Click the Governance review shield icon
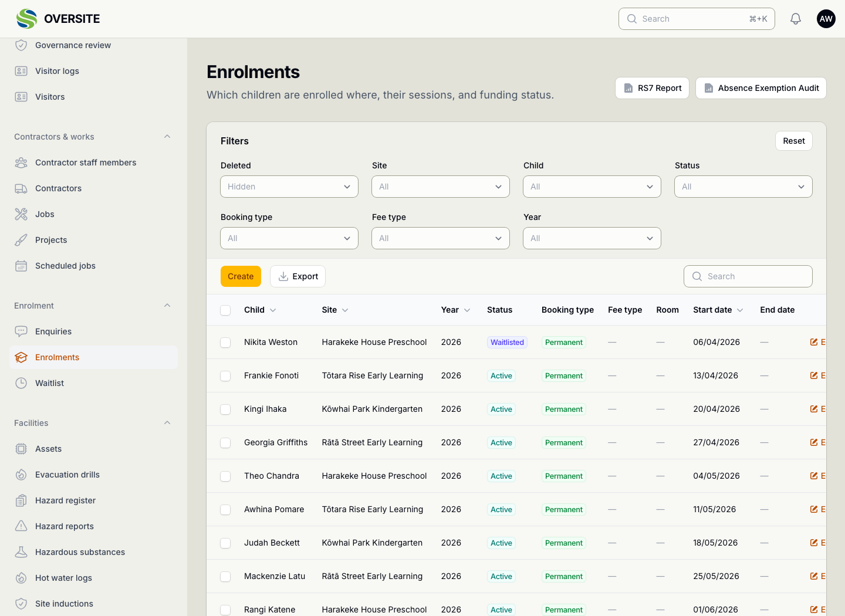845x616 pixels. tap(21, 45)
